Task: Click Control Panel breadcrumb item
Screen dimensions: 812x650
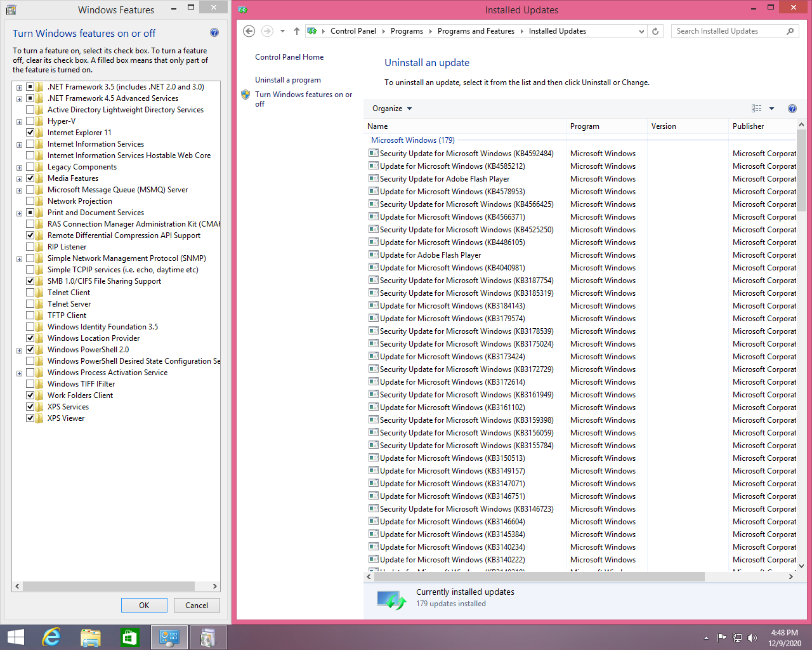Action: [x=353, y=31]
